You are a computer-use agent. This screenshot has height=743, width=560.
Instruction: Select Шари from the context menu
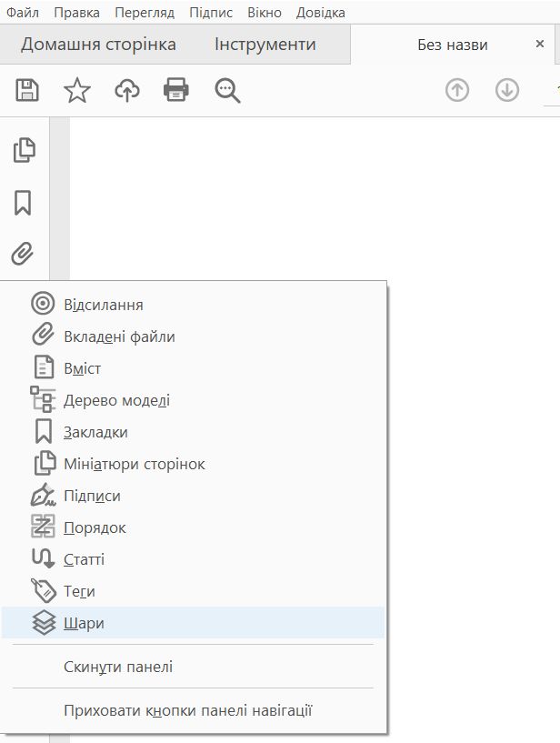point(84,623)
